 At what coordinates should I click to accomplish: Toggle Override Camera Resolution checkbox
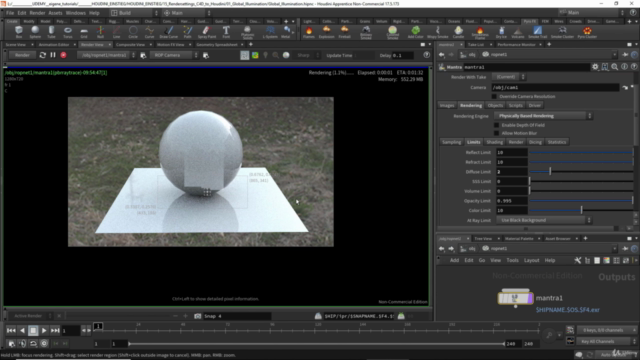pos(494,96)
